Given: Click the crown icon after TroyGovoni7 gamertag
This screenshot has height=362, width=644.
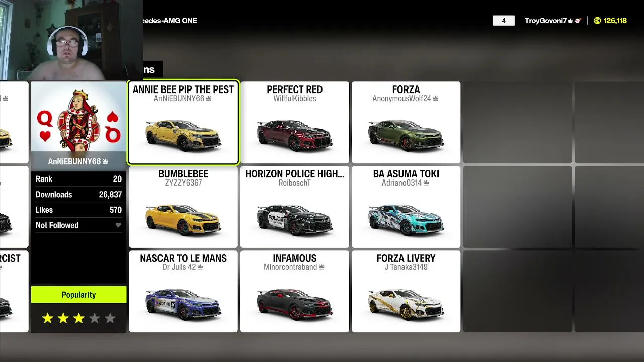Looking at the screenshot, I should pos(571,21).
